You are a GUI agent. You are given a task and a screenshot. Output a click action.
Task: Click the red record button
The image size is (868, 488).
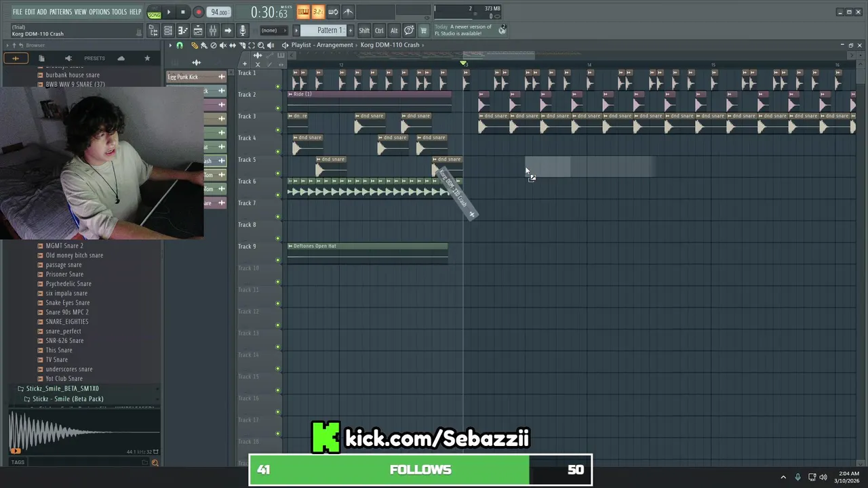[x=199, y=12]
